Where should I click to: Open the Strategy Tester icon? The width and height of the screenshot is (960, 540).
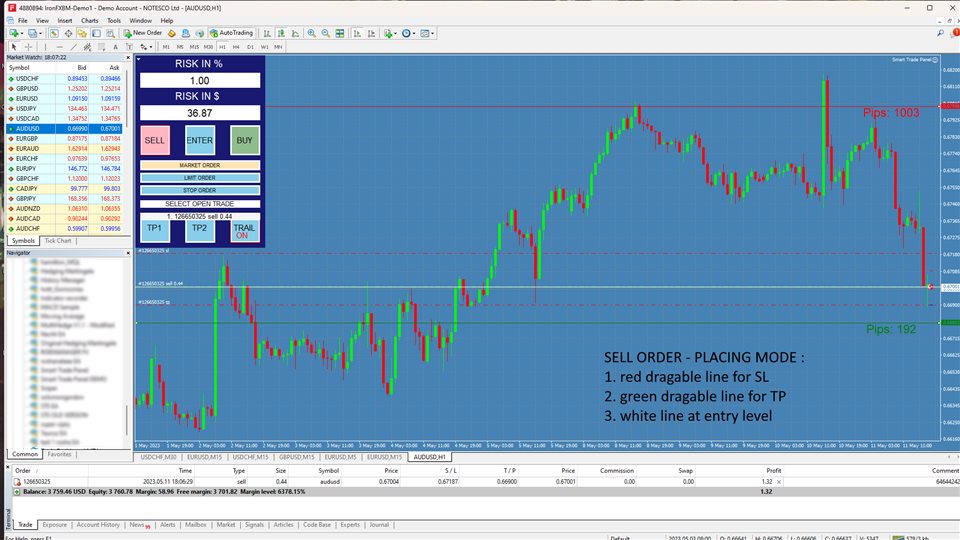click(110, 33)
